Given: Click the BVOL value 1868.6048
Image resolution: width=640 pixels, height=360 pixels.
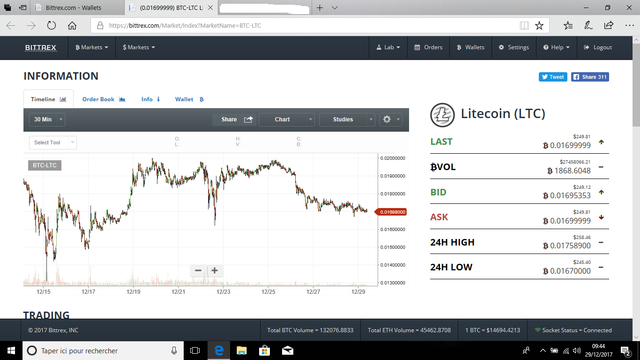Looking at the screenshot, I should [569, 171].
